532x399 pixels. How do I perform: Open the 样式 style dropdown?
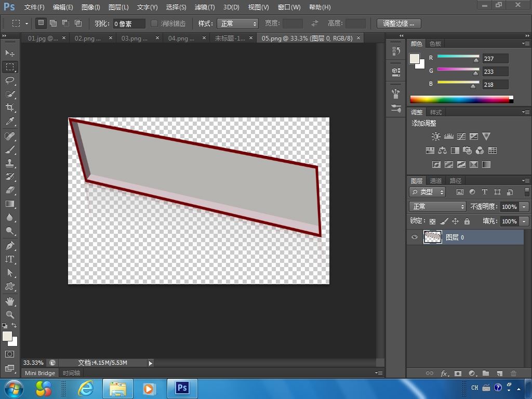(238, 23)
